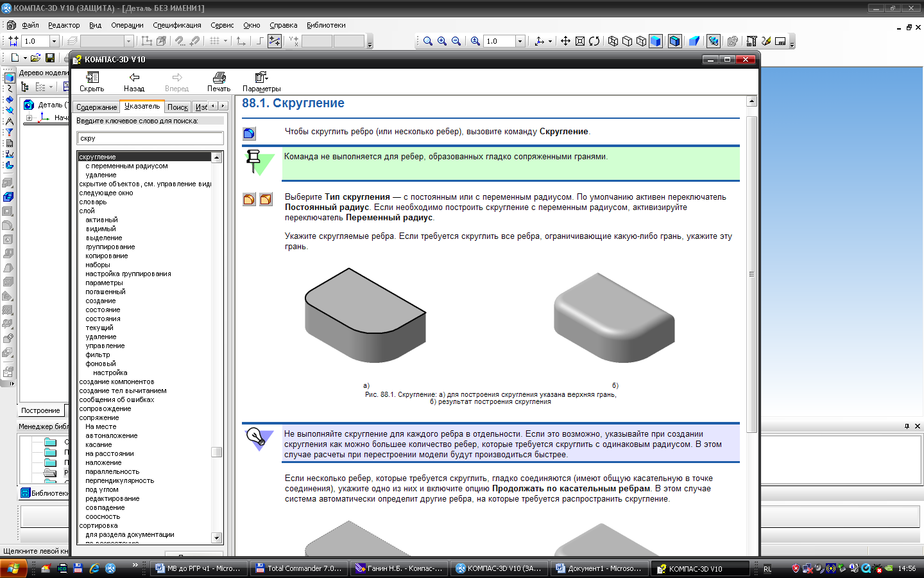Open the Файл menu
This screenshot has height=578, width=924.
click(30, 25)
